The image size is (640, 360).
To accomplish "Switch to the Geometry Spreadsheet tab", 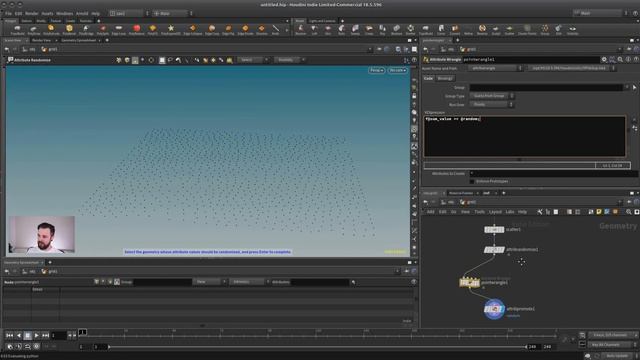I will coord(78,40).
